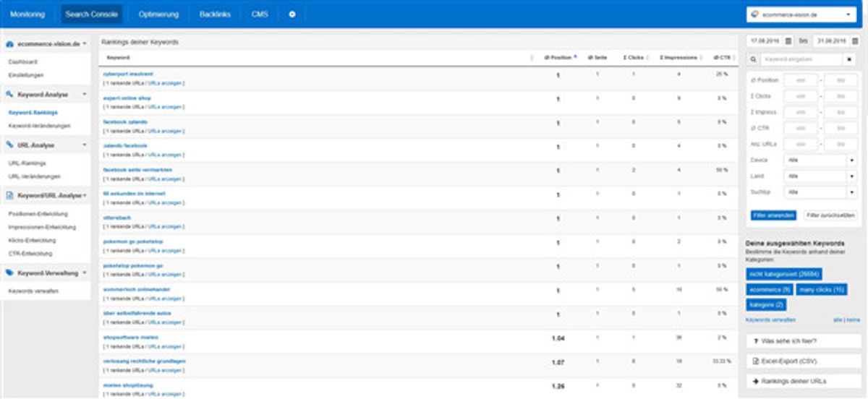The height and width of the screenshot is (399, 868).
Task: Sort table by the Ø Position column
Action: [561, 57]
